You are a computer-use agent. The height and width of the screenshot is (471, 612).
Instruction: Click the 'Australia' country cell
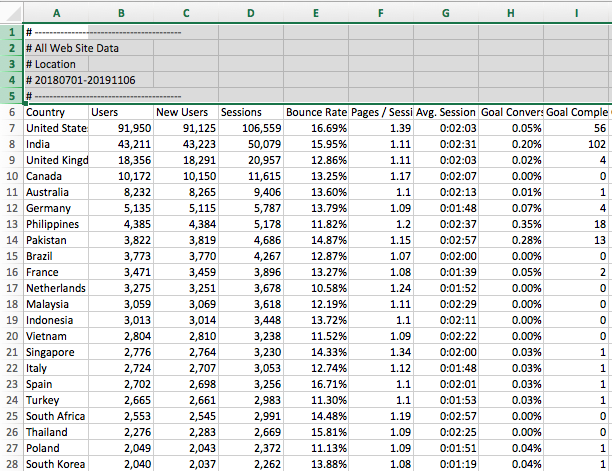(x=56, y=192)
